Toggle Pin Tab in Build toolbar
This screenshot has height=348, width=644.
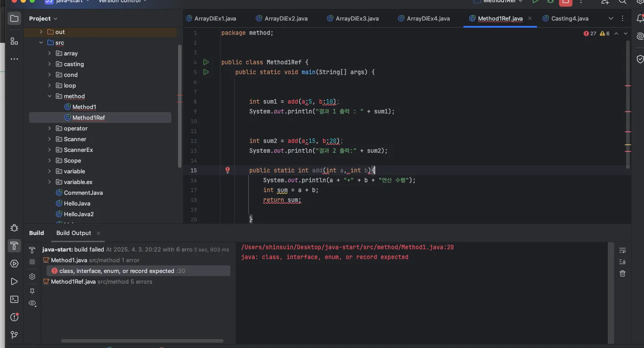pos(32,291)
